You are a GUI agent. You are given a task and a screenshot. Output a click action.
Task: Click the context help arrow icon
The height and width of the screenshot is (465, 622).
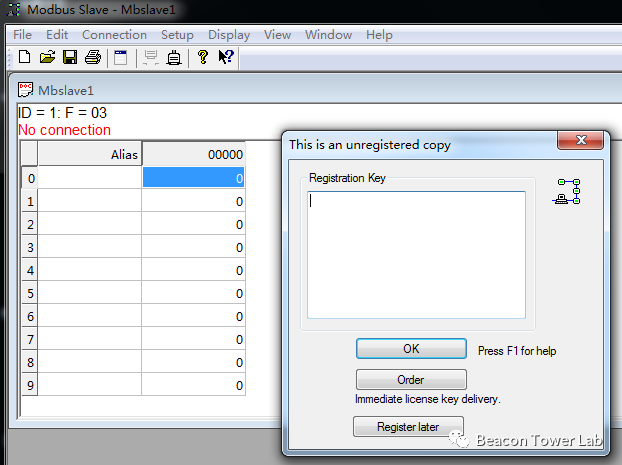(x=226, y=57)
